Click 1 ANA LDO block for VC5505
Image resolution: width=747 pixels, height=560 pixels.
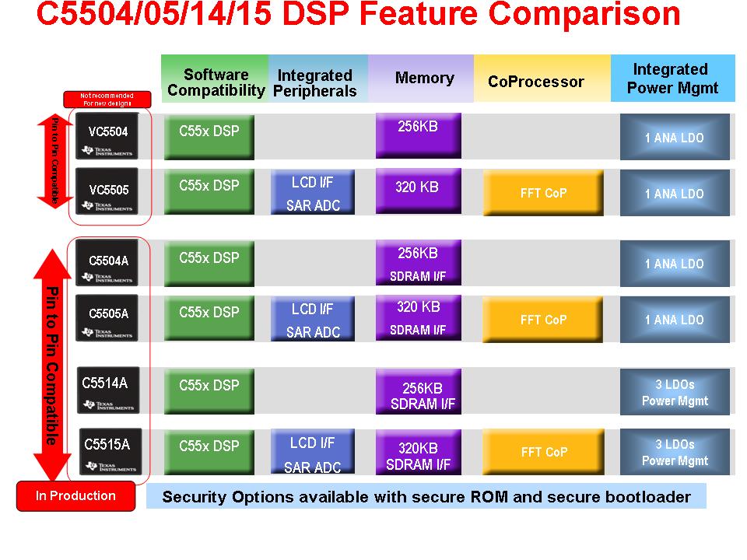[x=675, y=193]
